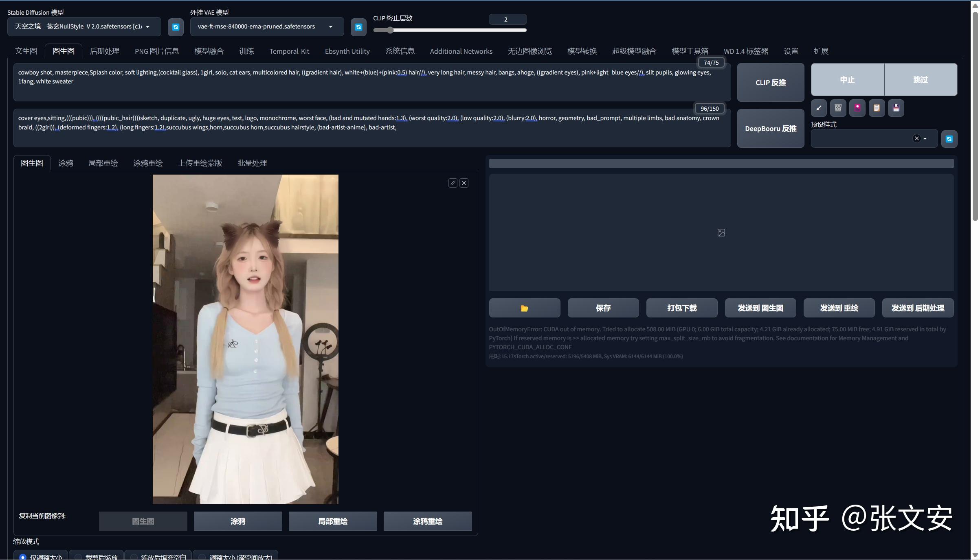Switch to the 文生图 tab
Viewport: 980px width, 560px height.
[26, 51]
